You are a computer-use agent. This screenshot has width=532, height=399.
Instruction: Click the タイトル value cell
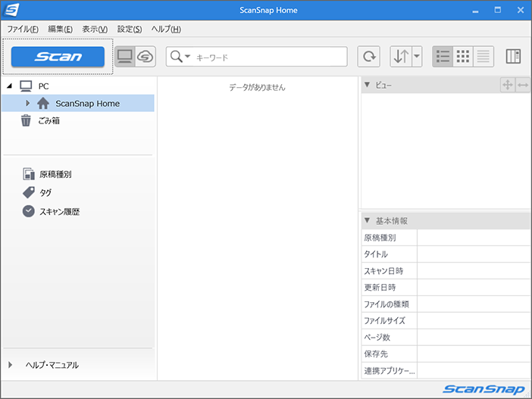(x=474, y=254)
